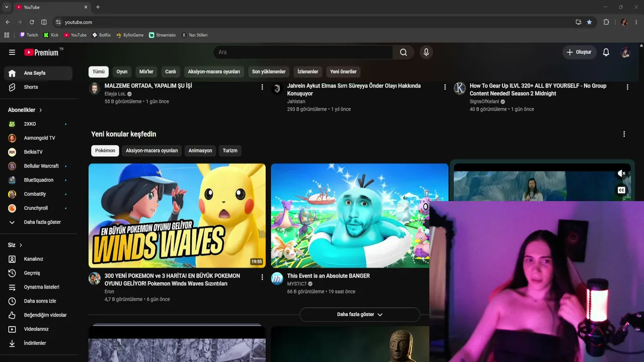The image size is (644, 362).
Task: Open Daha sonra izle list
Action: [x=38, y=301]
